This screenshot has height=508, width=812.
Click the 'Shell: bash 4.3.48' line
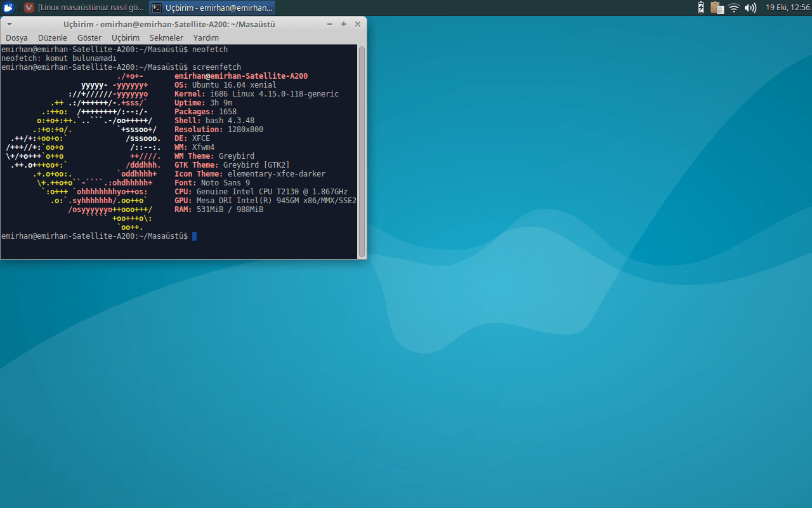pos(214,121)
